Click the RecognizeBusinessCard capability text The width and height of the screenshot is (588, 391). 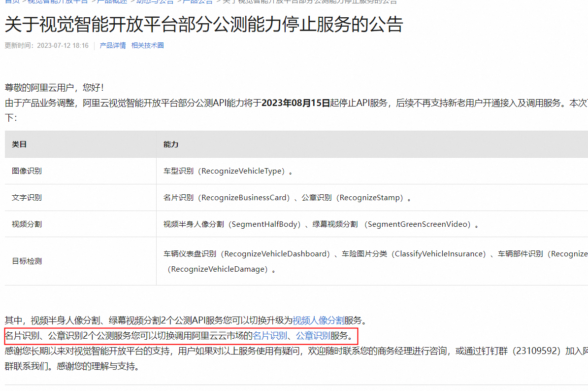[244, 198]
